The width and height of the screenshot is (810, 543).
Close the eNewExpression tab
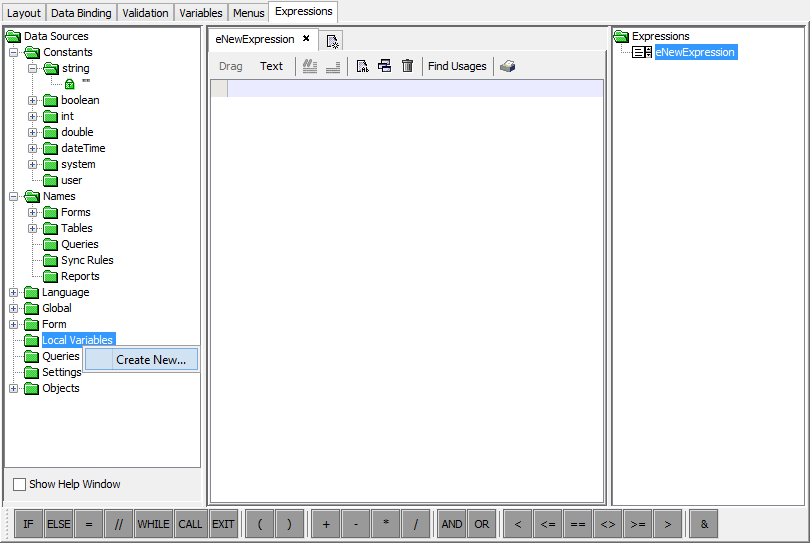[306, 39]
